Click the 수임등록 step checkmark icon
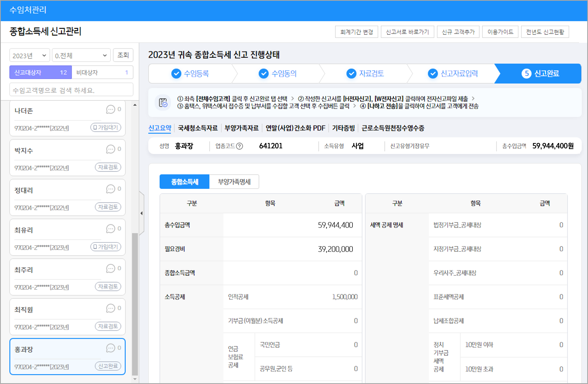This screenshot has height=384, width=588. tap(176, 73)
